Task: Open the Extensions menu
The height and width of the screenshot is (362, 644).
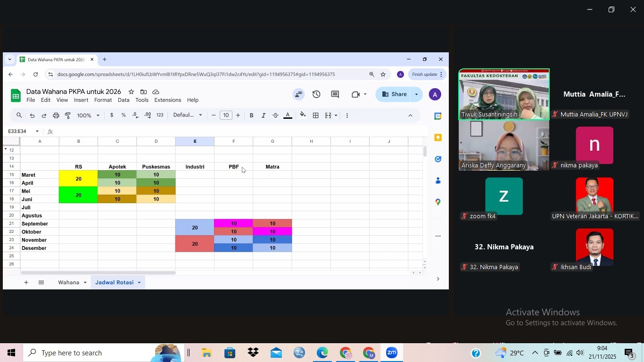Action: [x=167, y=100]
